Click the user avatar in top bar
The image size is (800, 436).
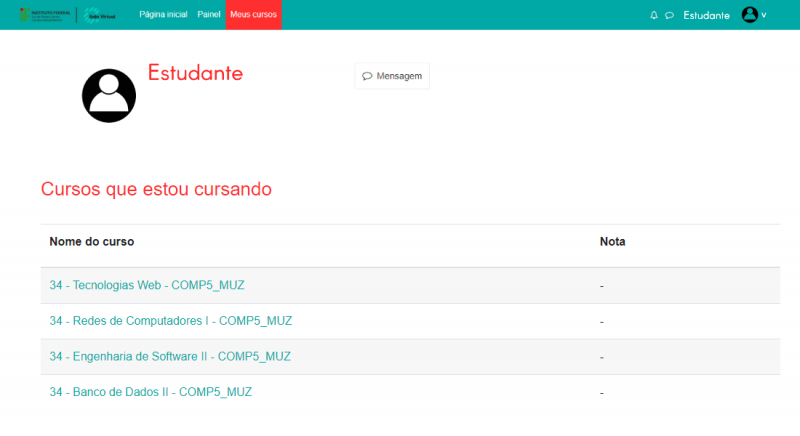749,15
